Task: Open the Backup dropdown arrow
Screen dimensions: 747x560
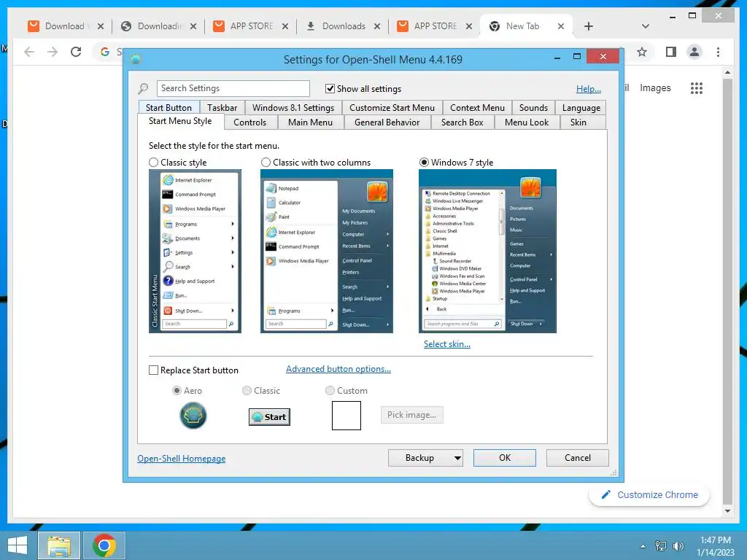Action: pos(457,458)
